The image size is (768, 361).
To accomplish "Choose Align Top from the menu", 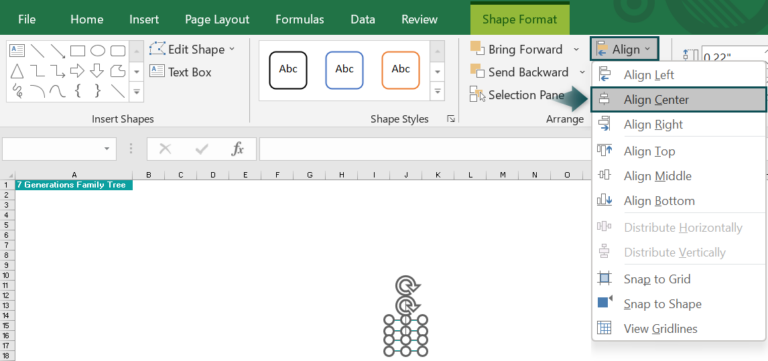I will [678, 151].
